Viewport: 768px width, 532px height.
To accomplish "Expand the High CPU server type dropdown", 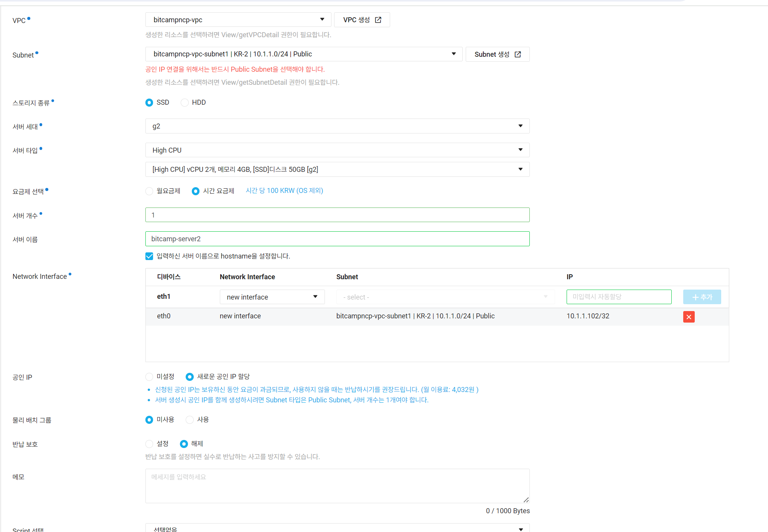I will tap(337, 150).
